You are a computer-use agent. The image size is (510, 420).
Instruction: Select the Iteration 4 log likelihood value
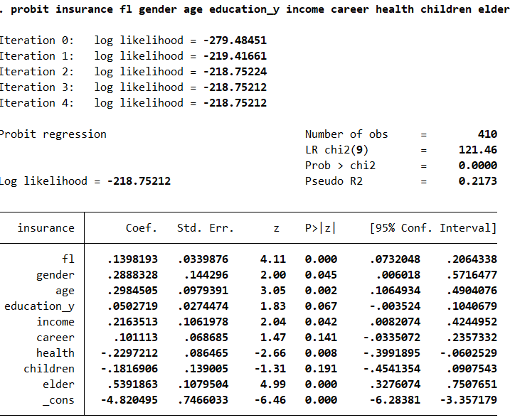click(x=235, y=103)
